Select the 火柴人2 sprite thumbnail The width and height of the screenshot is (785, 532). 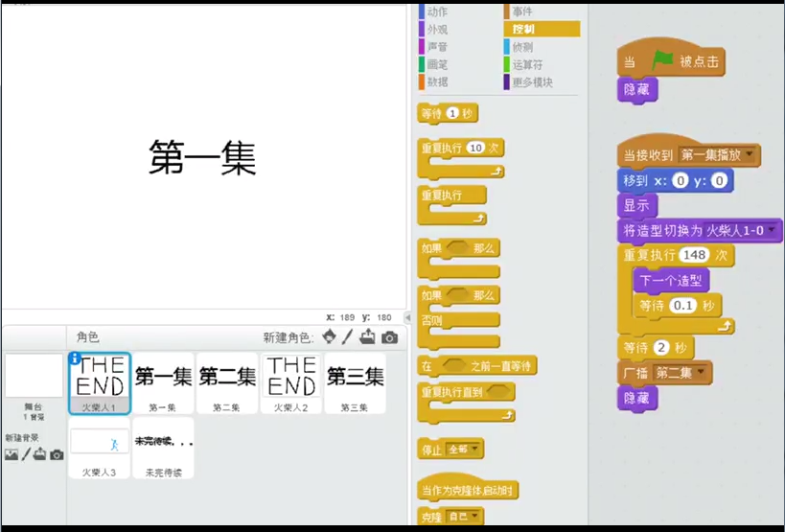pyautogui.click(x=291, y=383)
